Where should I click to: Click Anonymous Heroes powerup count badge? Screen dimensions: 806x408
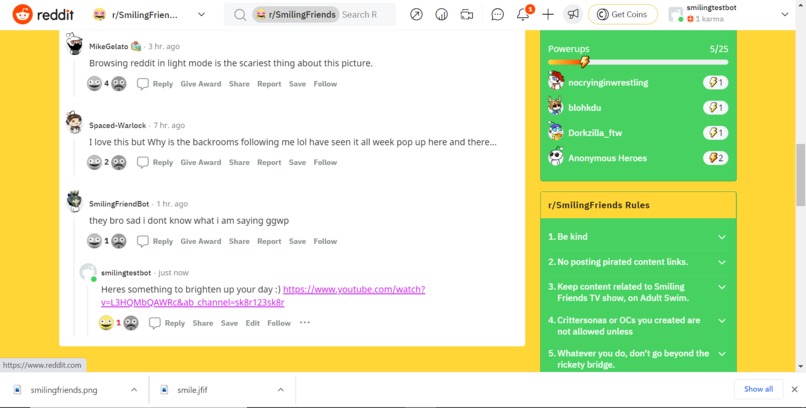pyautogui.click(x=716, y=158)
